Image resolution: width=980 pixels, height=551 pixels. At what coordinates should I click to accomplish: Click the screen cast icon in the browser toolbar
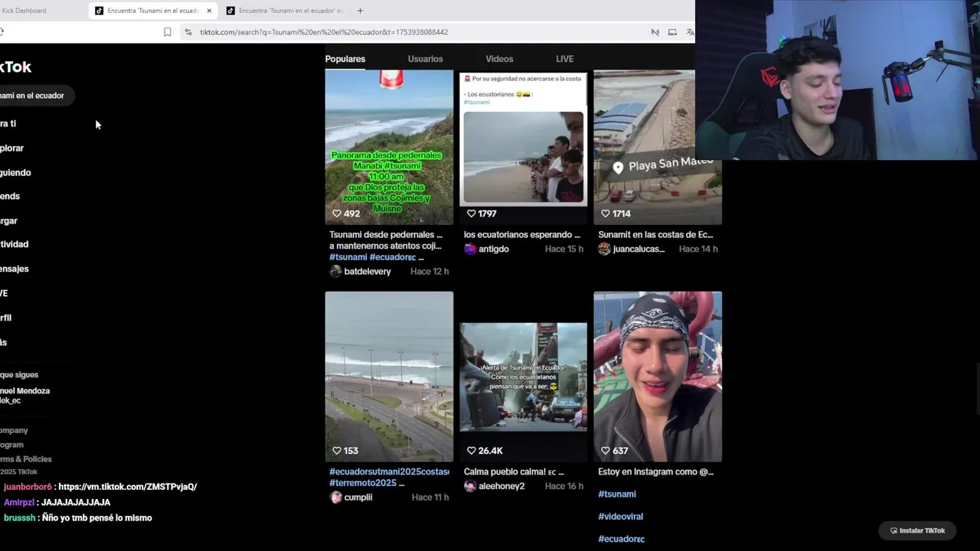(672, 32)
